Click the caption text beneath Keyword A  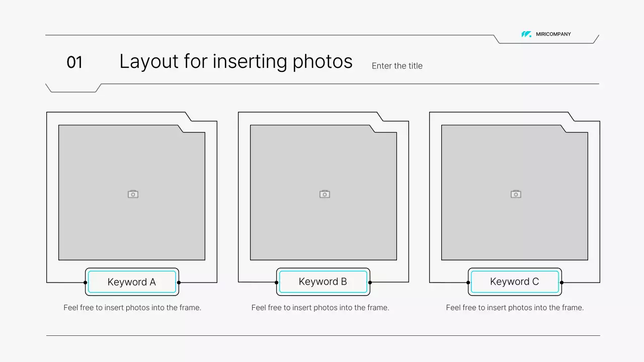click(x=132, y=308)
